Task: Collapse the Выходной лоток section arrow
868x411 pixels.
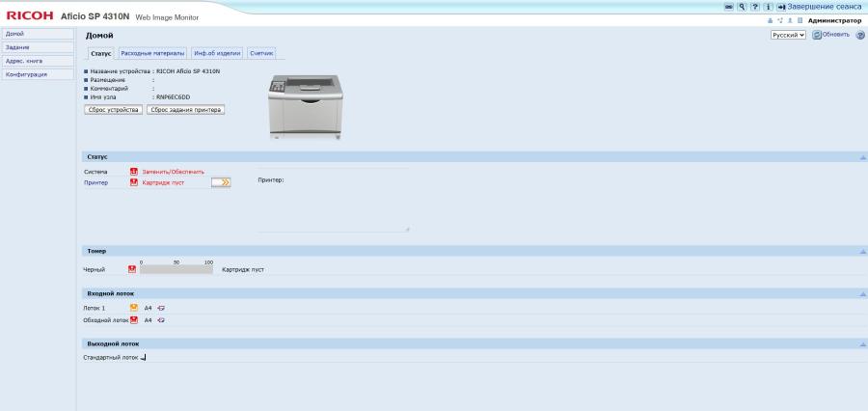Action: tap(862, 344)
